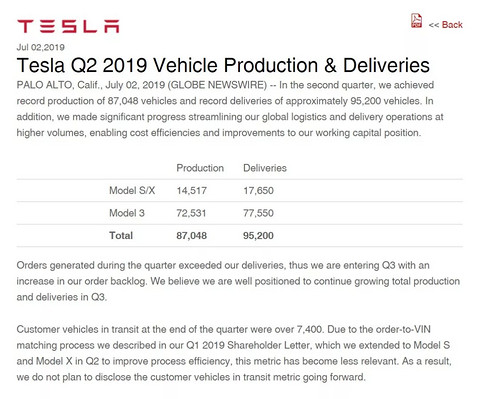Click the Deliveries column header
This screenshot has width=480, height=399.
pyautogui.click(x=265, y=168)
